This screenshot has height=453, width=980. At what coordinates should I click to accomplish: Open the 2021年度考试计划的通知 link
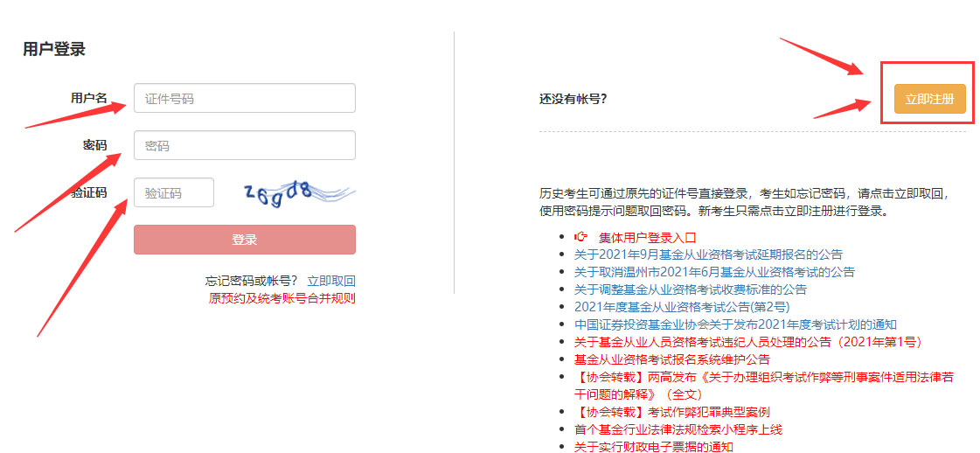coord(735,324)
